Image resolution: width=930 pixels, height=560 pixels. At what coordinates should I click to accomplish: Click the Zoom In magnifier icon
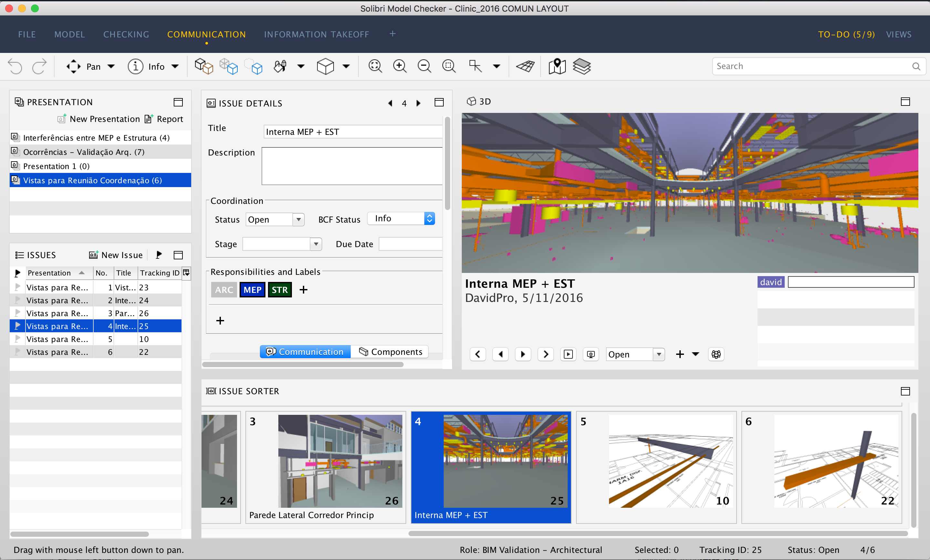coord(399,66)
